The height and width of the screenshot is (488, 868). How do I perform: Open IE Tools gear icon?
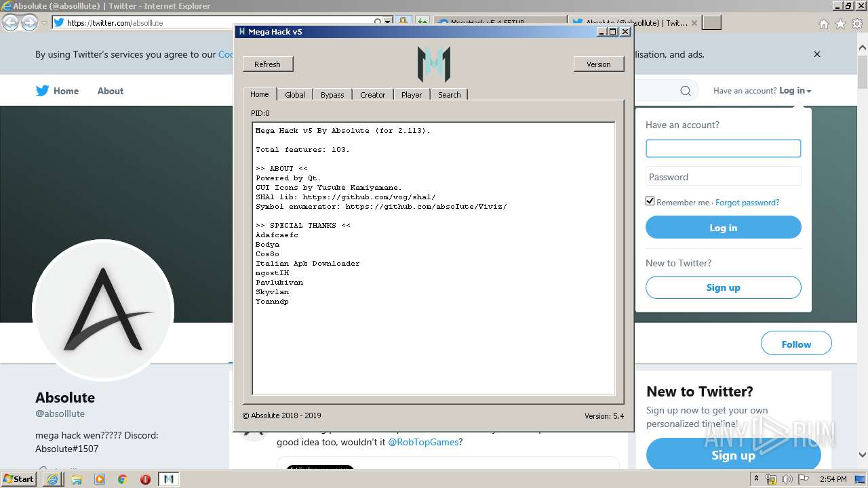[857, 24]
